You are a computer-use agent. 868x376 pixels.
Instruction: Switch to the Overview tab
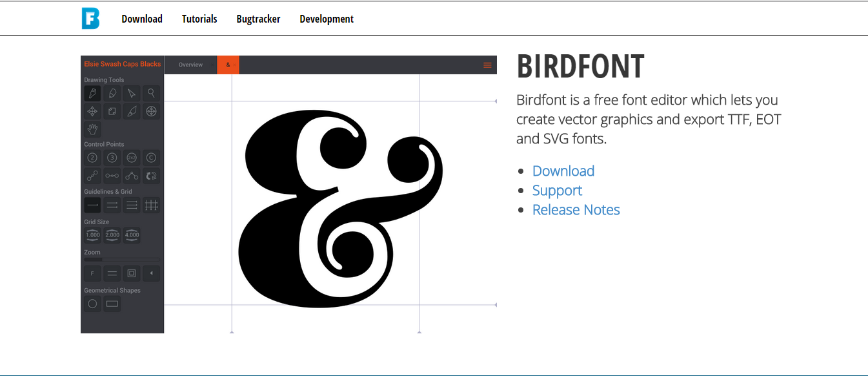[191, 65]
